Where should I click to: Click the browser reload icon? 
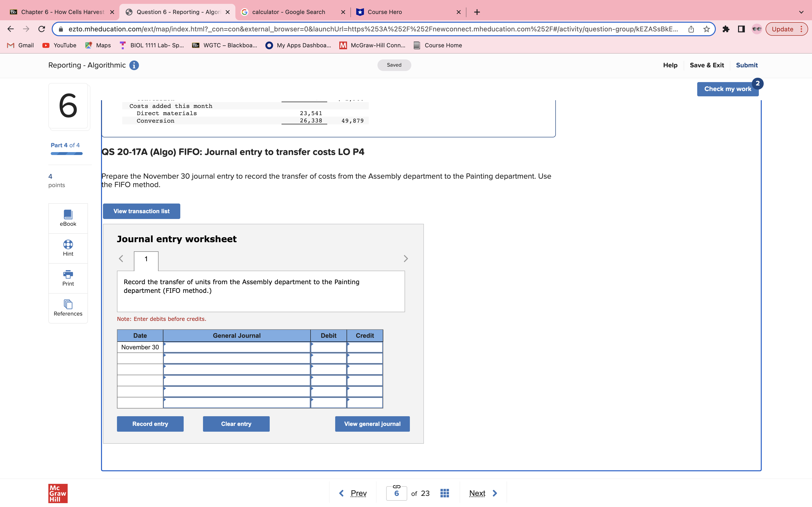pyautogui.click(x=42, y=29)
